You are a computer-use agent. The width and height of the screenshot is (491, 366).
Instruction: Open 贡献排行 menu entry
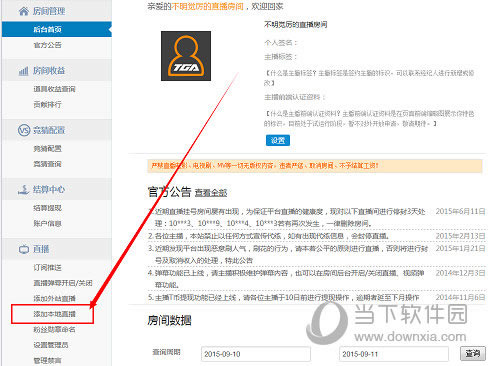(x=48, y=105)
